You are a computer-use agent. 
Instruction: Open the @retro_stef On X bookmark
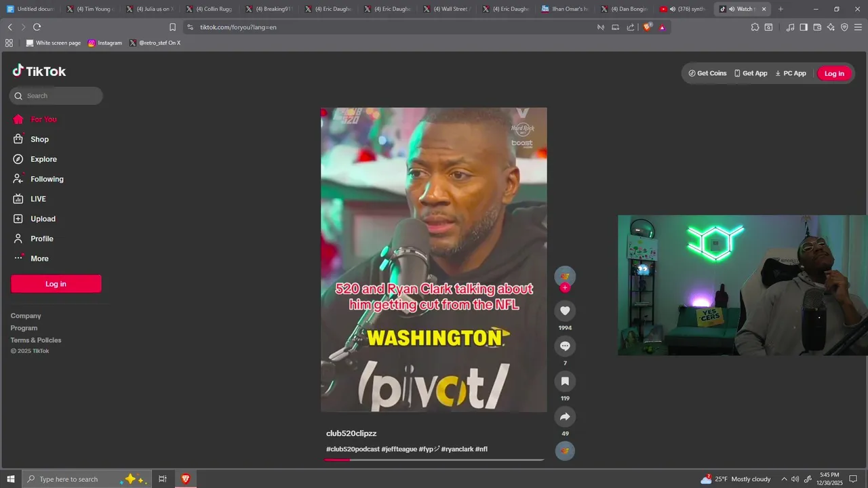click(155, 43)
